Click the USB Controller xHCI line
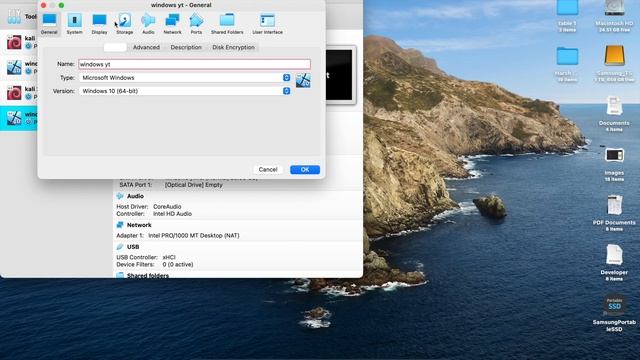The image size is (640, 360). 146,257
